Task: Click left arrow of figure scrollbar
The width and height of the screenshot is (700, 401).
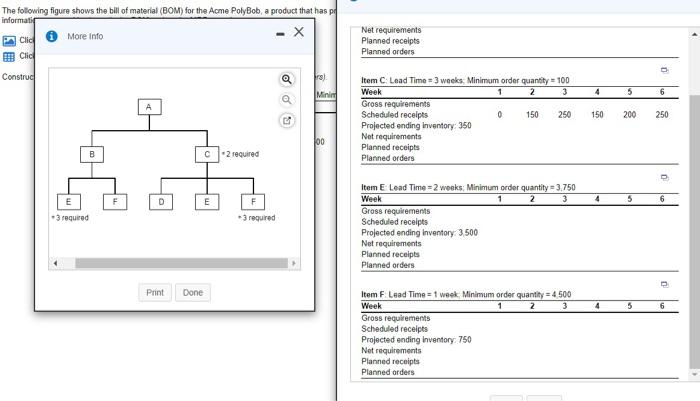Action: [x=55, y=263]
